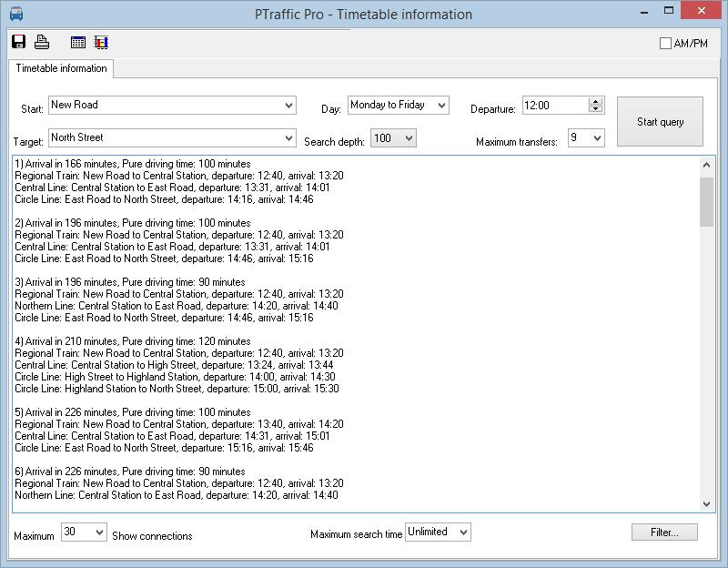Image resolution: width=728 pixels, height=568 pixels.
Task: Select the Timetable information tab
Action: click(x=61, y=68)
